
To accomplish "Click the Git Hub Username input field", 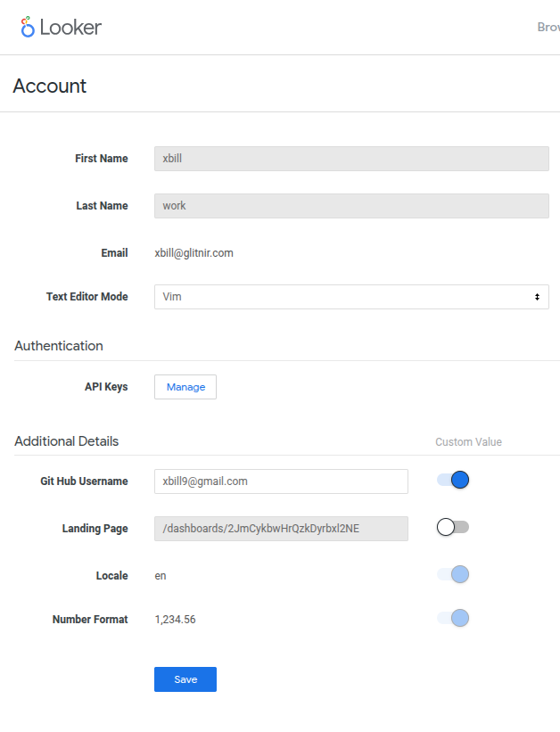I will pos(281,481).
